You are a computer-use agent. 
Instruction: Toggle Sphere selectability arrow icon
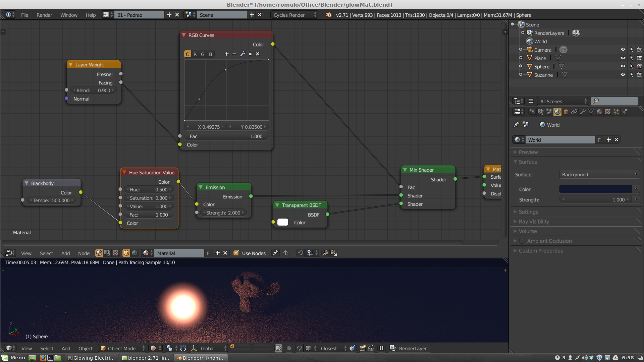631,66
